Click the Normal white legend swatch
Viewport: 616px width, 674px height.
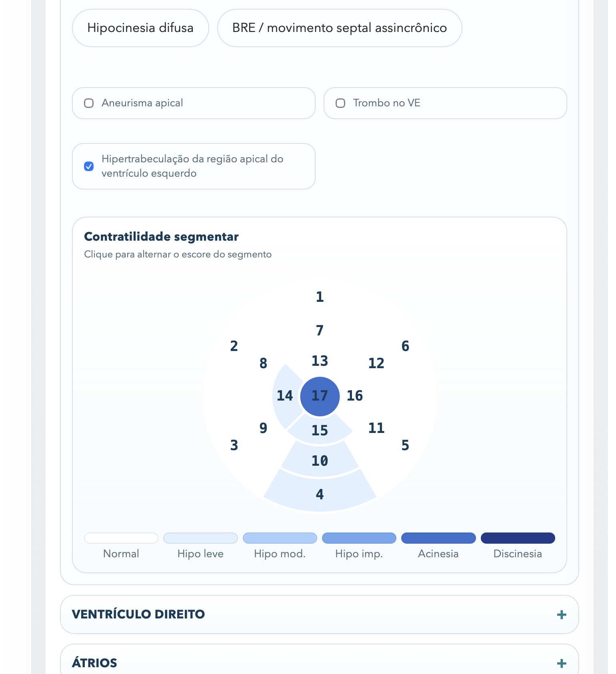[121, 538]
